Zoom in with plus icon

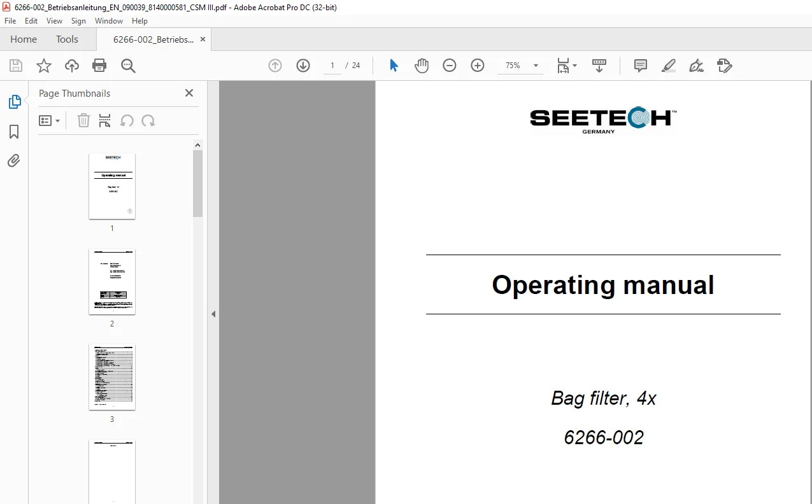click(x=478, y=66)
